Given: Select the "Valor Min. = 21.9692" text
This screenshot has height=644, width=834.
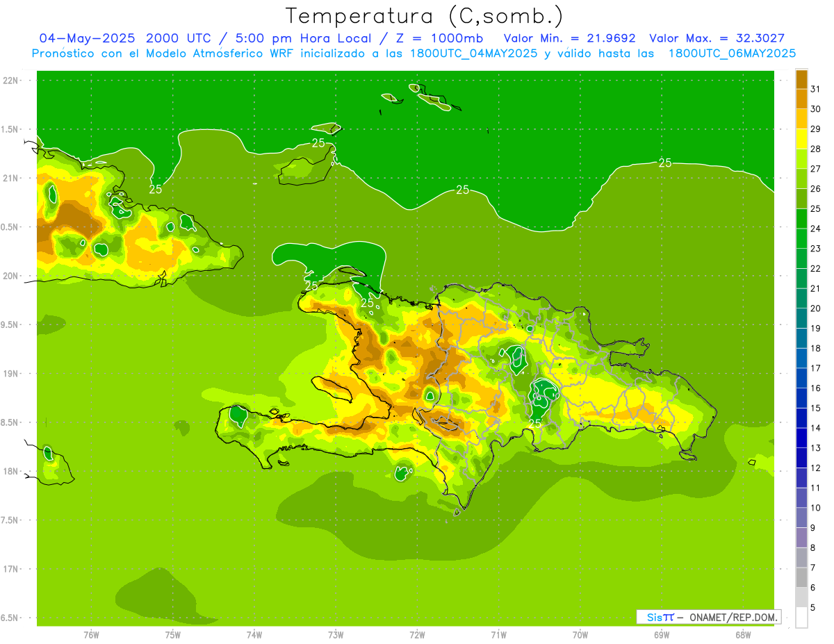Looking at the screenshot, I should pyautogui.click(x=569, y=38).
